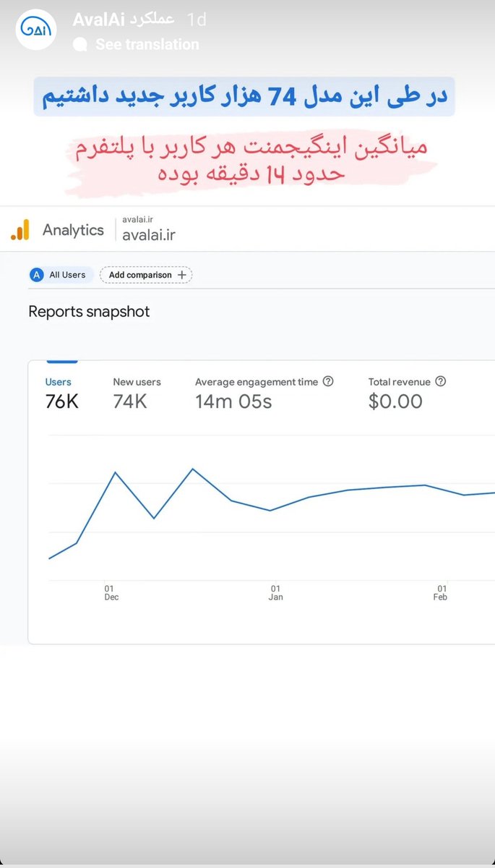Click the $0.00 revenue value
Viewport: 495px width, 868px height.
click(395, 402)
